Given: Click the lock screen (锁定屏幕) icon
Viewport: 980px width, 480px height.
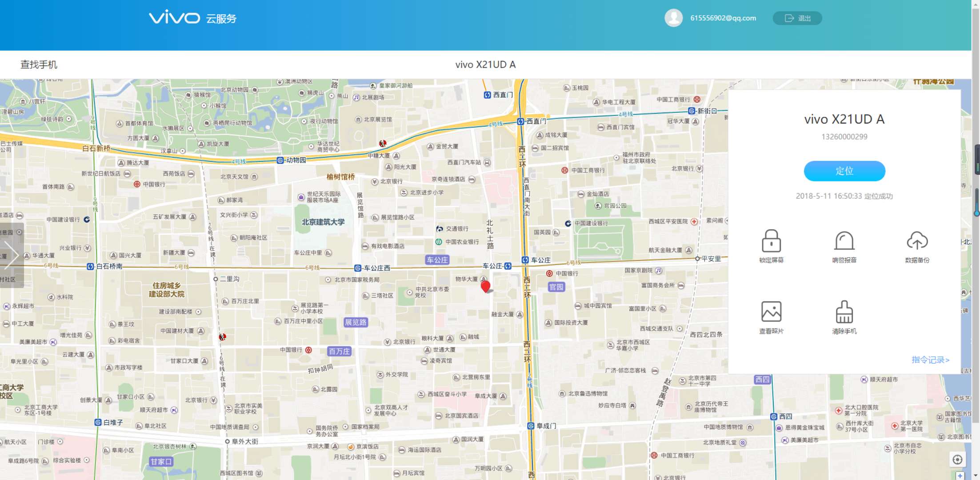Looking at the screenshot, I should (771, 242).
